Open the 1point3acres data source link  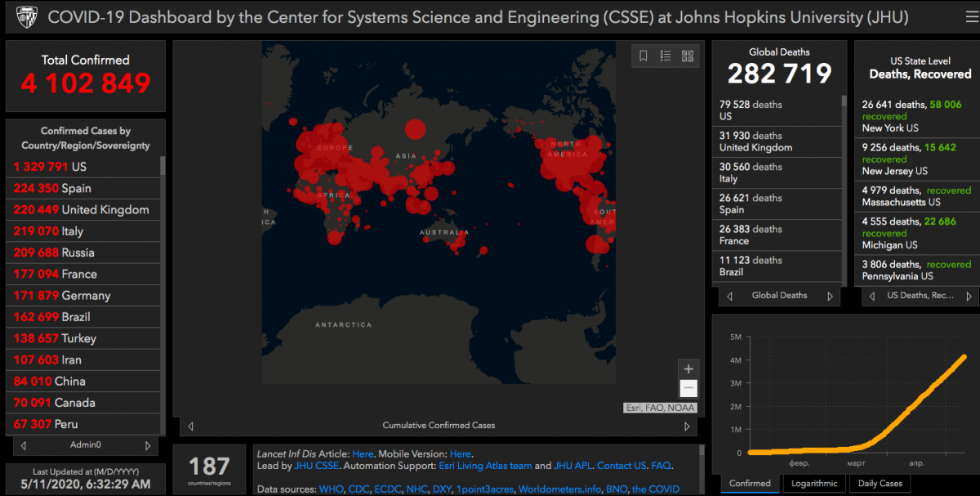(486, 489)
